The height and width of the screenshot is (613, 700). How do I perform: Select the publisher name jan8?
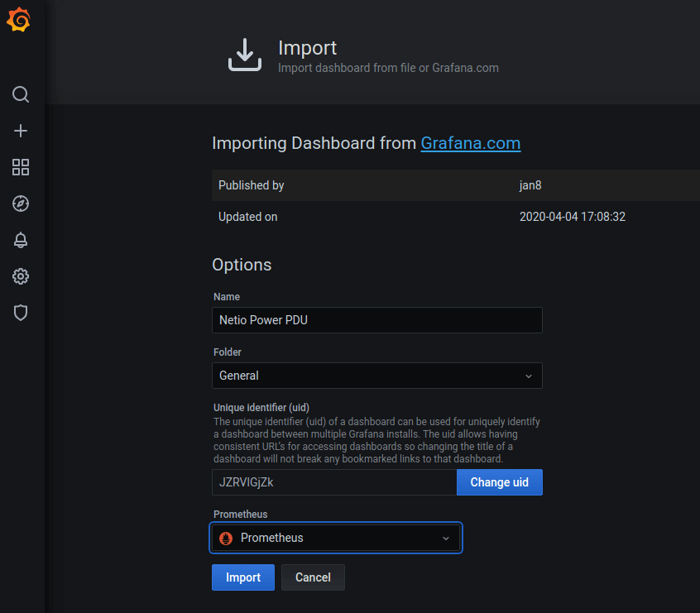pyautogui.click(x=530, y=185)
